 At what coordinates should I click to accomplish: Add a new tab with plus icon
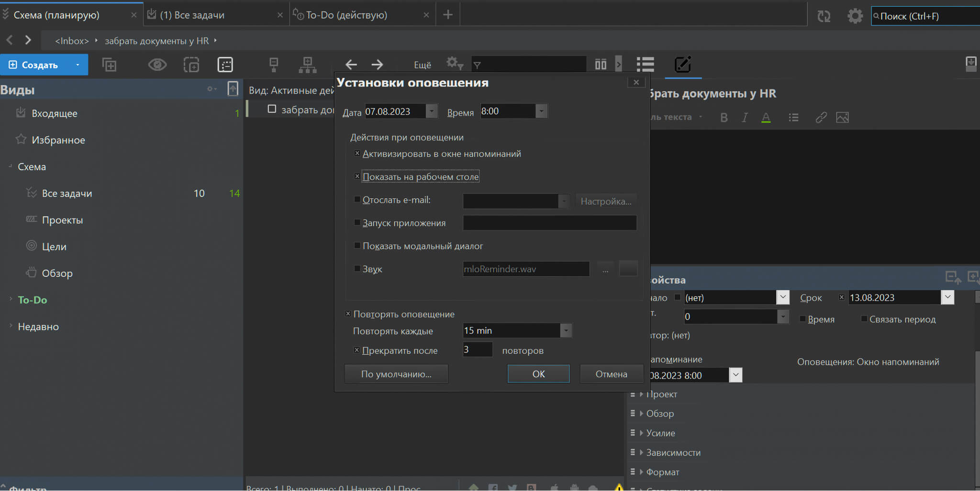click(x=448, y=15)
